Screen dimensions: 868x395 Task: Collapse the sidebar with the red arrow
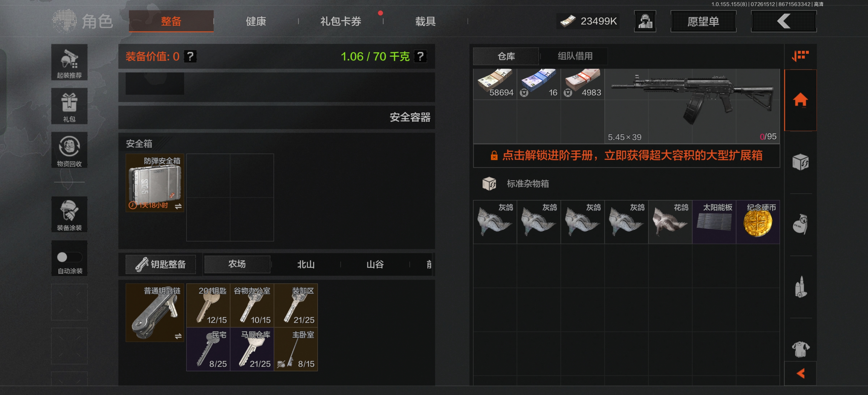[x=800, y=373]
